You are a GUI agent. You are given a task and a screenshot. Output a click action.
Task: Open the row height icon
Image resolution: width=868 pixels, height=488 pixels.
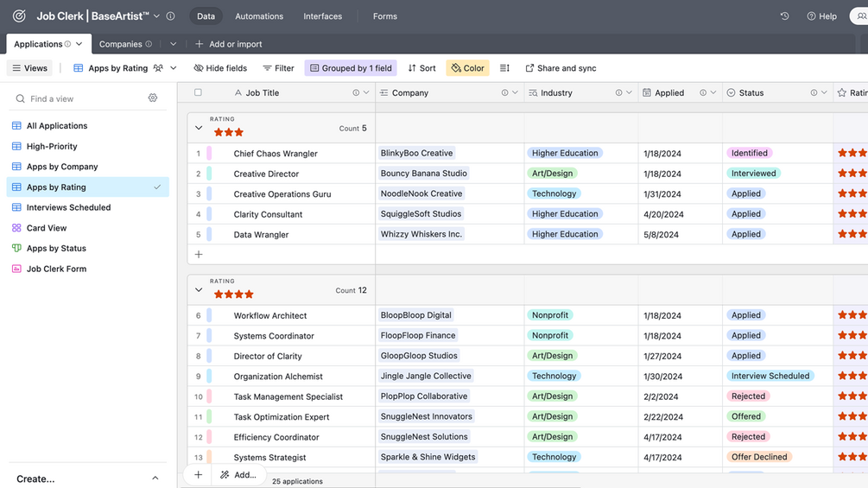coord(504,68)
